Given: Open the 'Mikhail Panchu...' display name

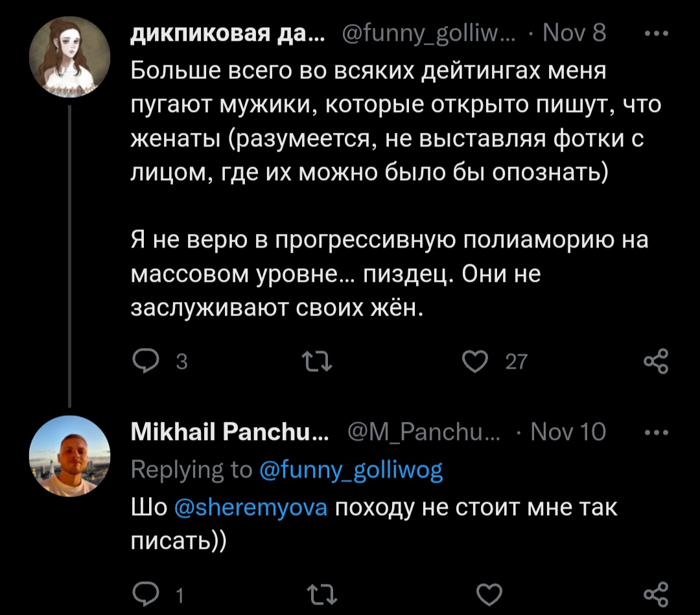Looking at the screenshot, I should click(229, 432).
